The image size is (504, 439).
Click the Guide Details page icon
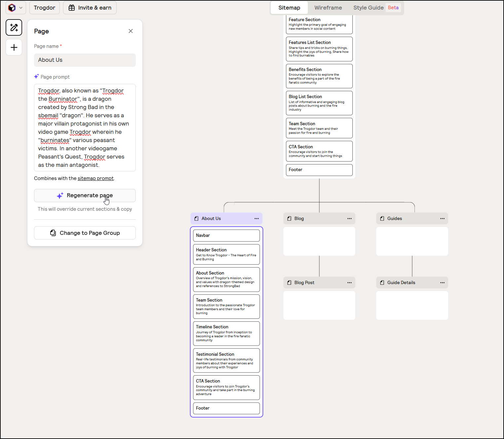click(x=382, y=283)
